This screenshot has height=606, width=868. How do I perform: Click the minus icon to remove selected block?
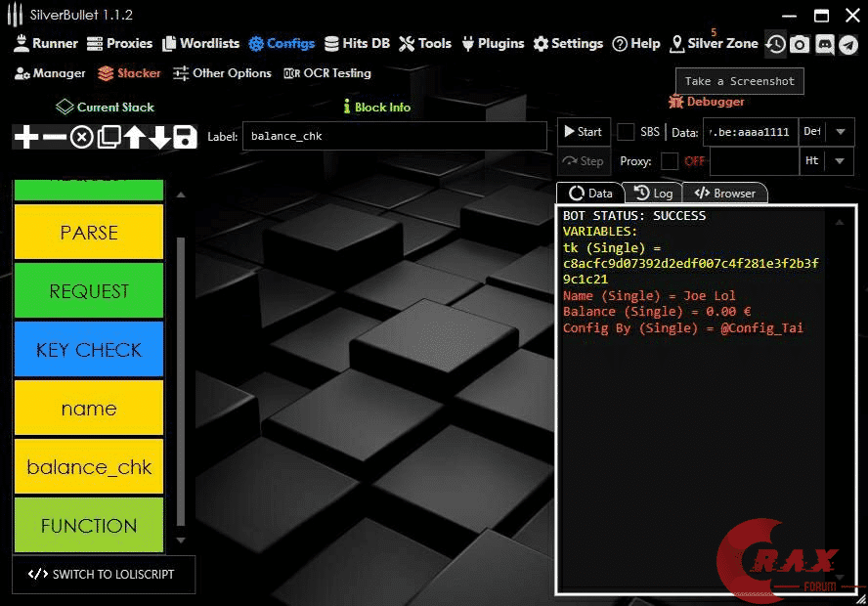(55, 138)
